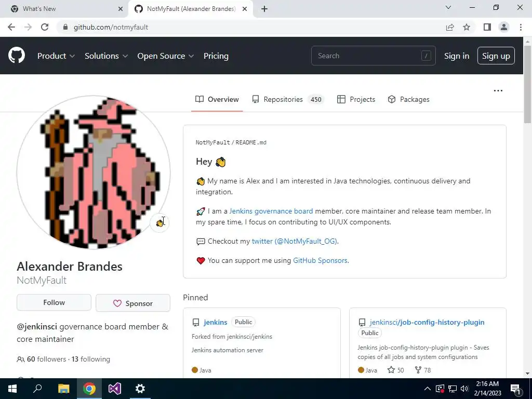Switch to the Repositories tab
Image resolution: width=532 pixels, height=399 pixels.
click(288, 99)
